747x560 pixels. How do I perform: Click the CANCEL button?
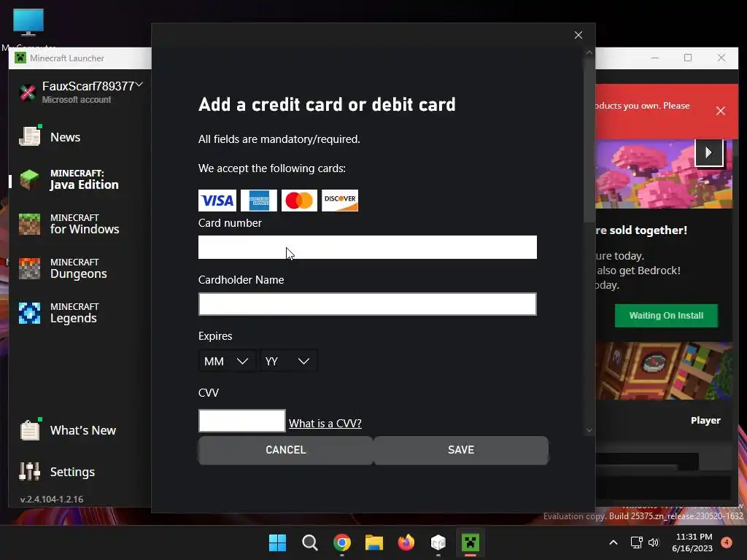click(286, 450)
